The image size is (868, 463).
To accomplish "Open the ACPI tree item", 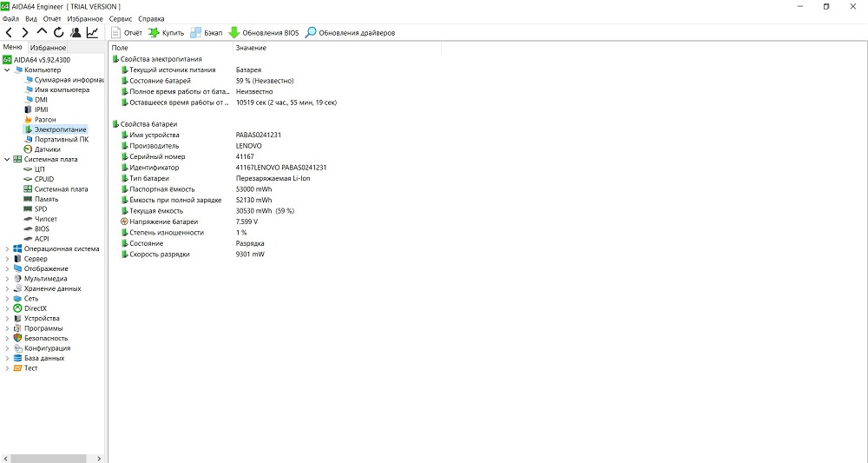I will 36,239.
